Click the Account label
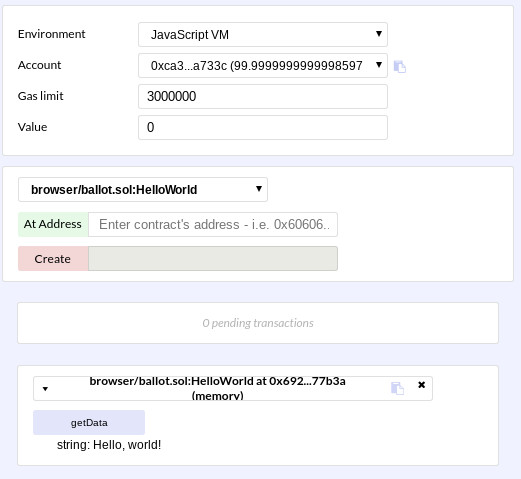Image resolution: width=521 pixels, height=479 pixels. [x=39, y=65]
